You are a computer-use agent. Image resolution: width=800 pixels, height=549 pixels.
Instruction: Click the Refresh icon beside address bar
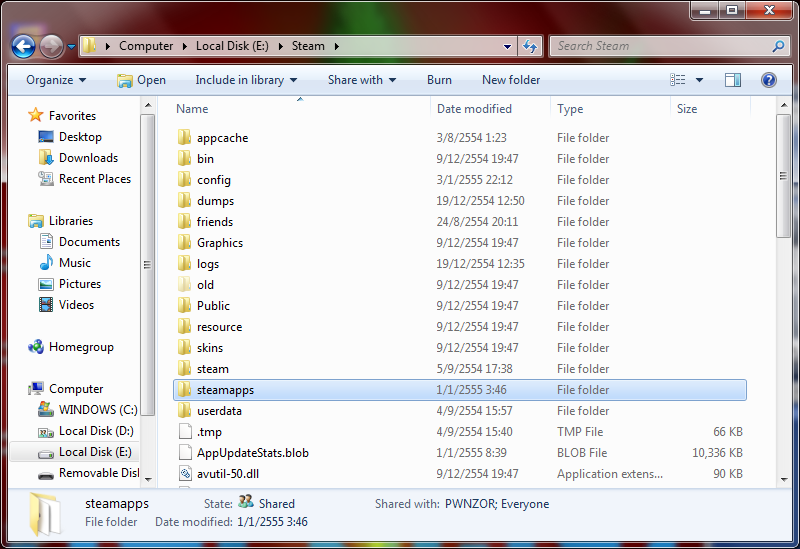530,46
